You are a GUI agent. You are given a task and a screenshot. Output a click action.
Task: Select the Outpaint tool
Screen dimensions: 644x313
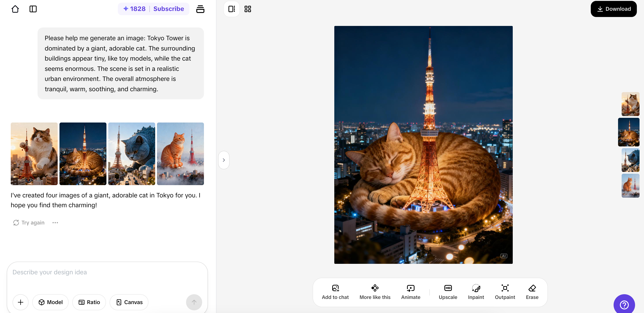(504, 292)
